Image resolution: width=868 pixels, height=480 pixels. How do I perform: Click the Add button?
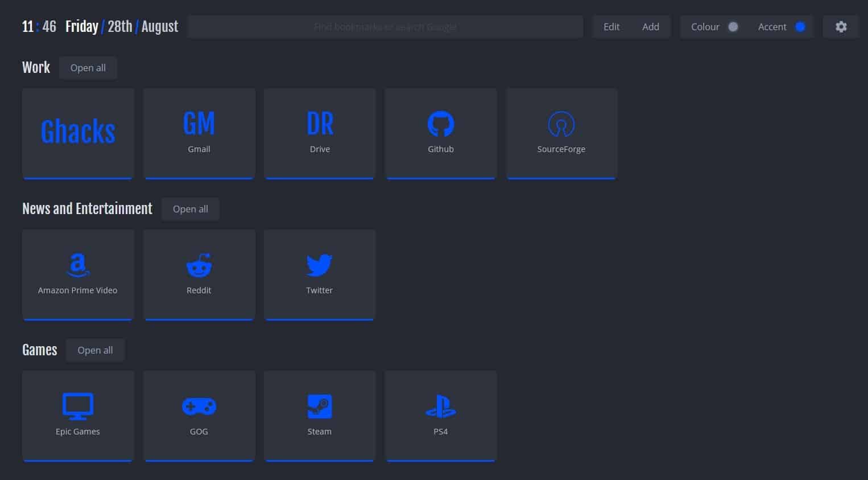point(650,26)
